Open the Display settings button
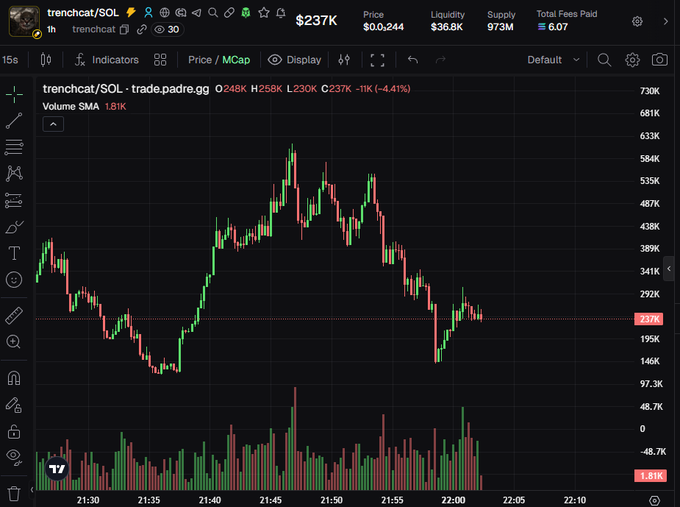The height and width of the screenshot is (507, 680). click(295, 60)
